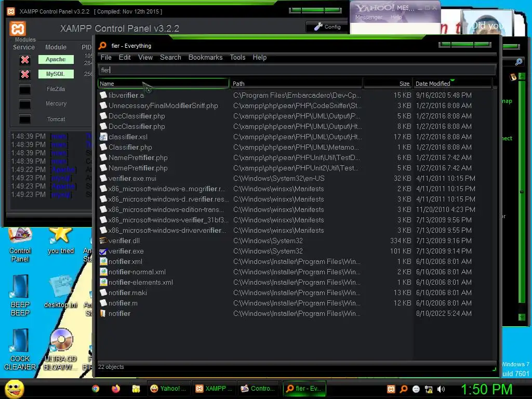Open the Control Panel desktop icon
Image resolution: width=532 pixels, height=399 pixels.
pos(20,245)
